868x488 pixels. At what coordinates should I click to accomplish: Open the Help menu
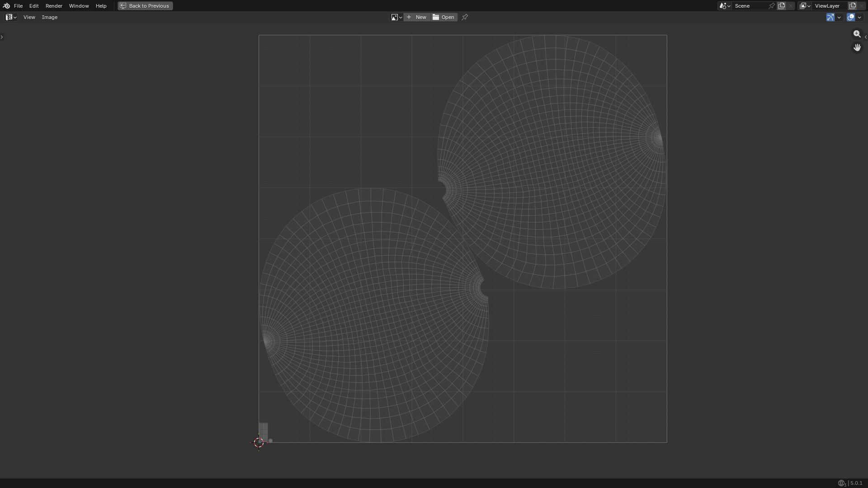coord(101,6)
